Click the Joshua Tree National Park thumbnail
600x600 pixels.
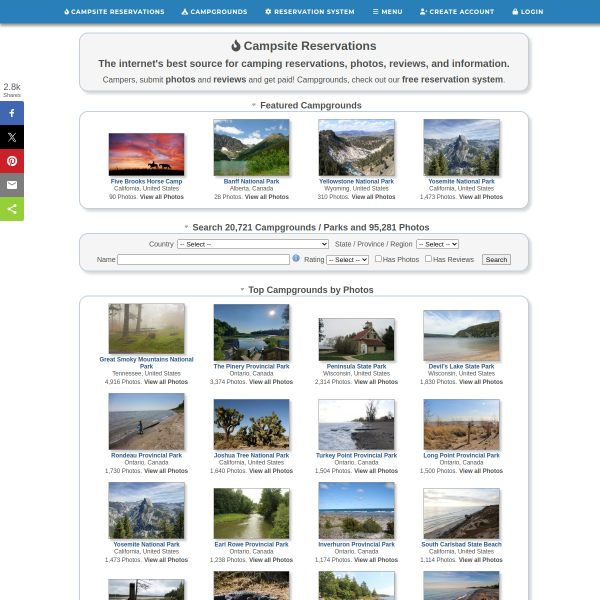pos(251,424)
